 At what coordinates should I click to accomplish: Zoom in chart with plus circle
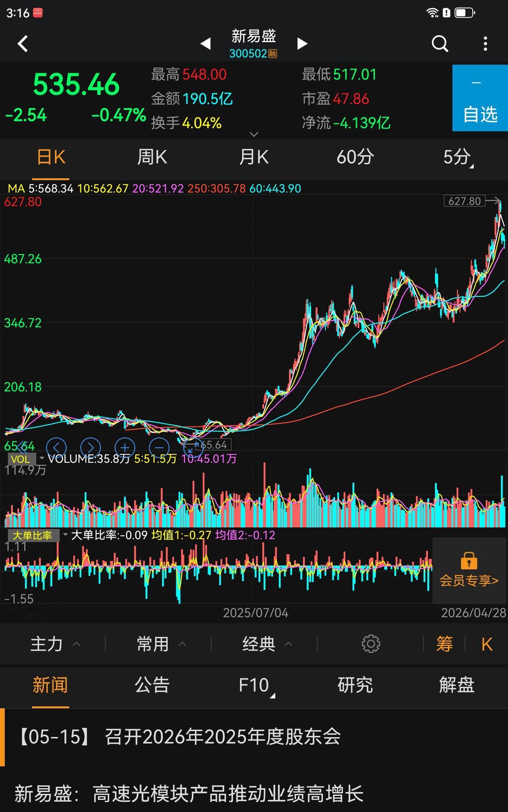click(x=125, y=448)
